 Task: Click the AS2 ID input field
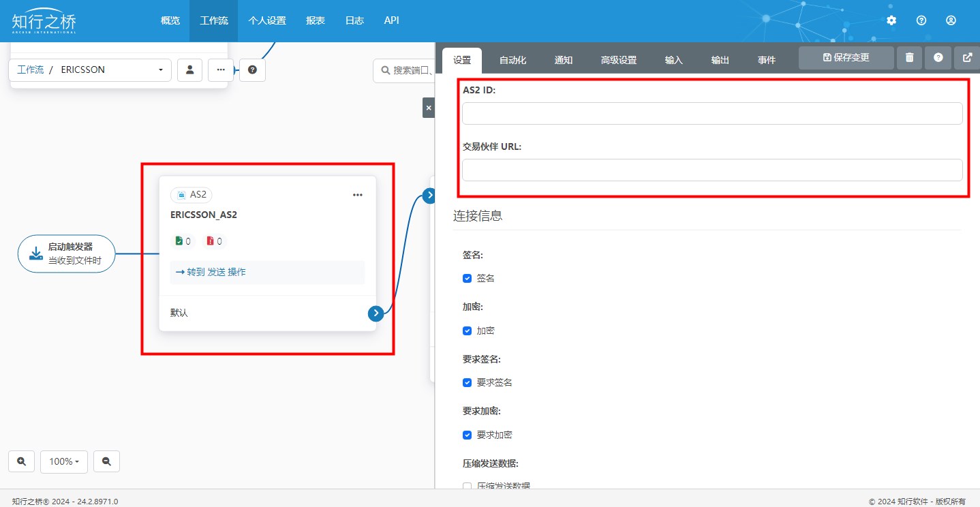pos(711,113)
